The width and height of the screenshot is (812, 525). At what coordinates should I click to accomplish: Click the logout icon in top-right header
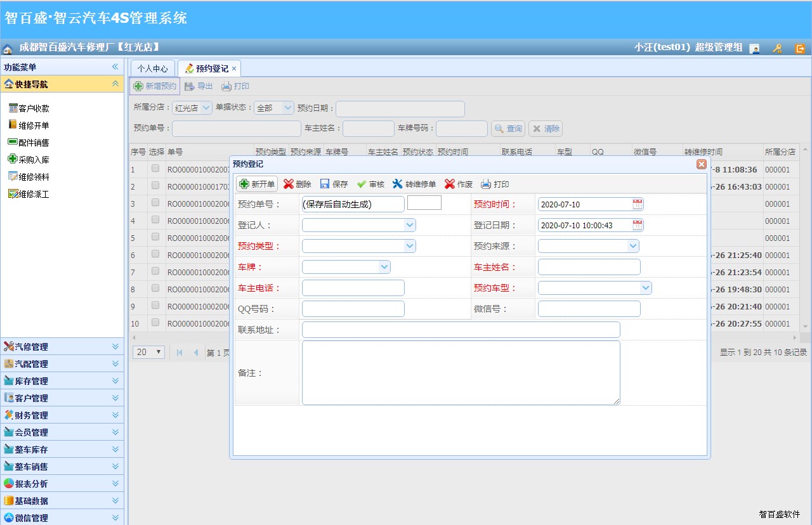pos(800,48)
